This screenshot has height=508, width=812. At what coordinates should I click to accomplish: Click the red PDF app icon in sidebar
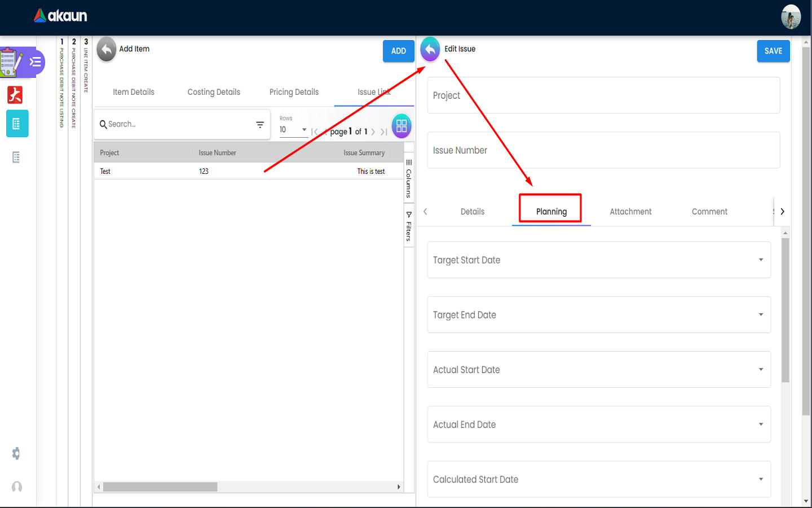pyautogui.click(x=15, y=95)
